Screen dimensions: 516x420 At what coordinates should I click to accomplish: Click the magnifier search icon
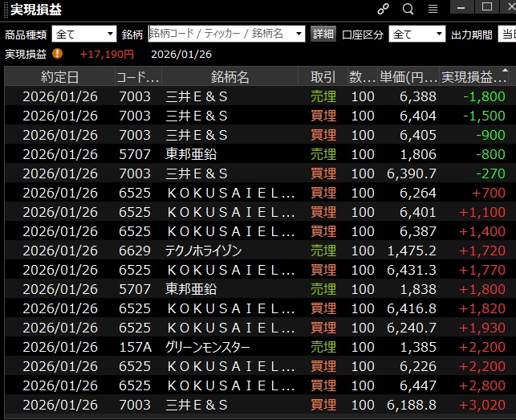pyautogui.click(x=408, y=9)
